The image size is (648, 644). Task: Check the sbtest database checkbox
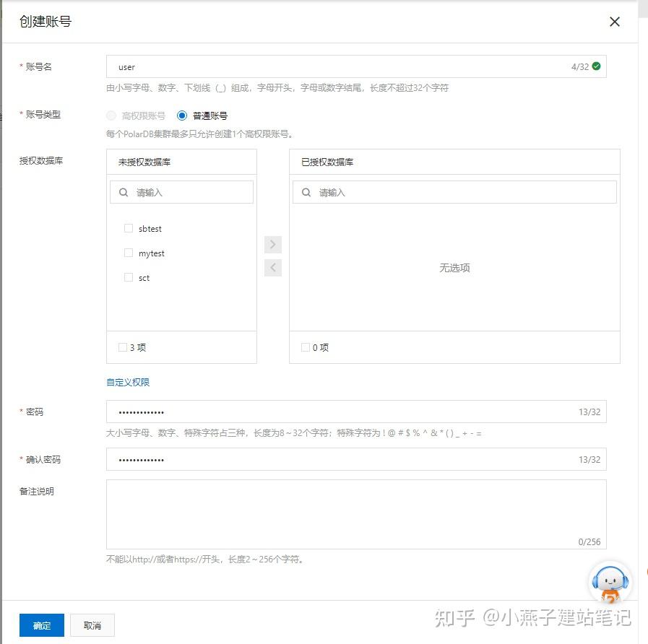128,228
